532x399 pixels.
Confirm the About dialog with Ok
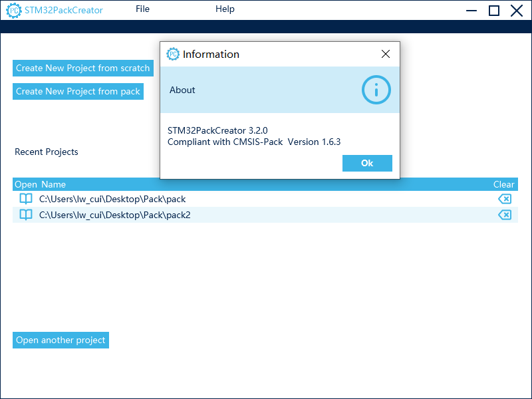367,163
